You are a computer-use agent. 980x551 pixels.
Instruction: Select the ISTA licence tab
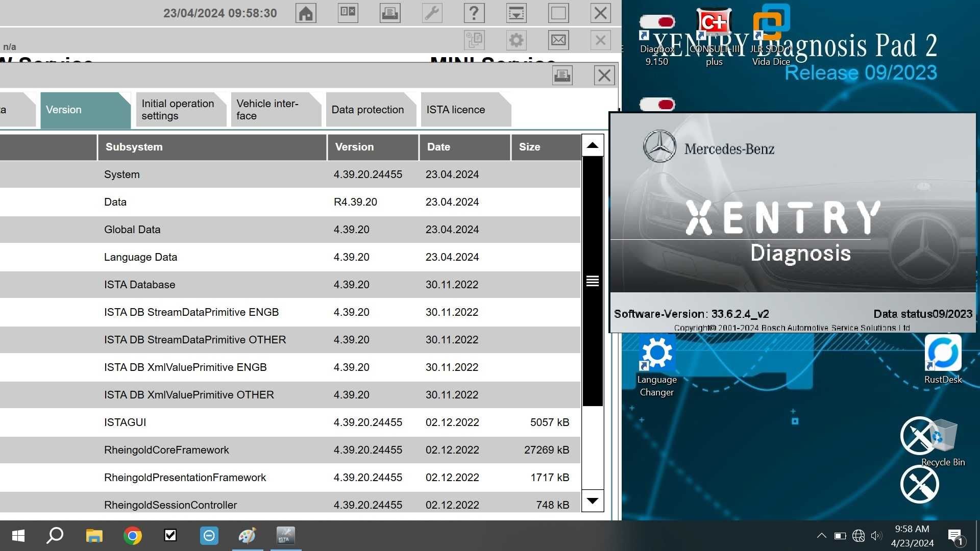click(x=465, y=110)
